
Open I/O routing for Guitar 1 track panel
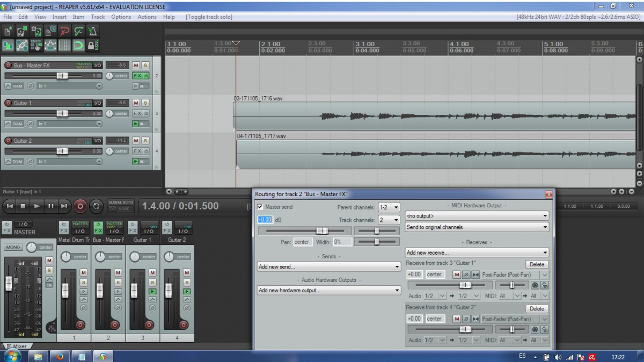pos(98,103)
